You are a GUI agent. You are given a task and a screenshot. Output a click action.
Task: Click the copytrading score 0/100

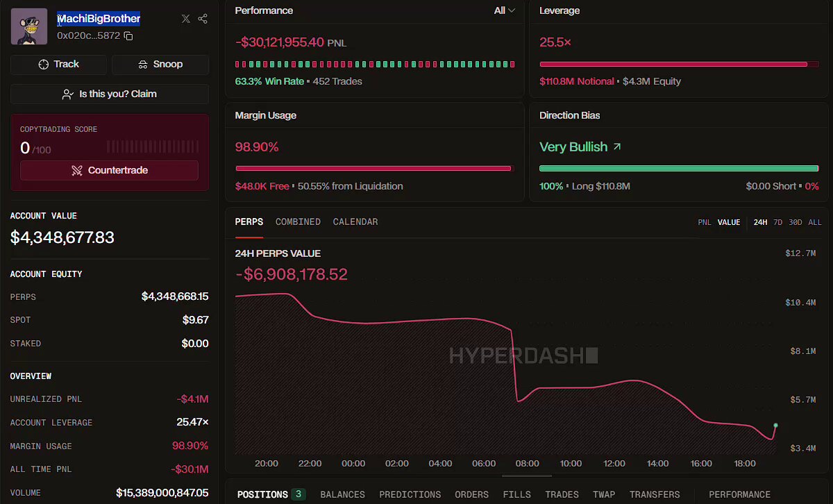pyautogui.click(x=35, y=148)
